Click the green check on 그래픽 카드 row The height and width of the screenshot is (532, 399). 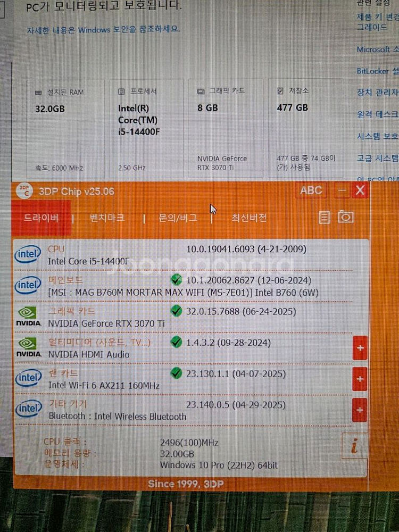(x=176, y=311)
